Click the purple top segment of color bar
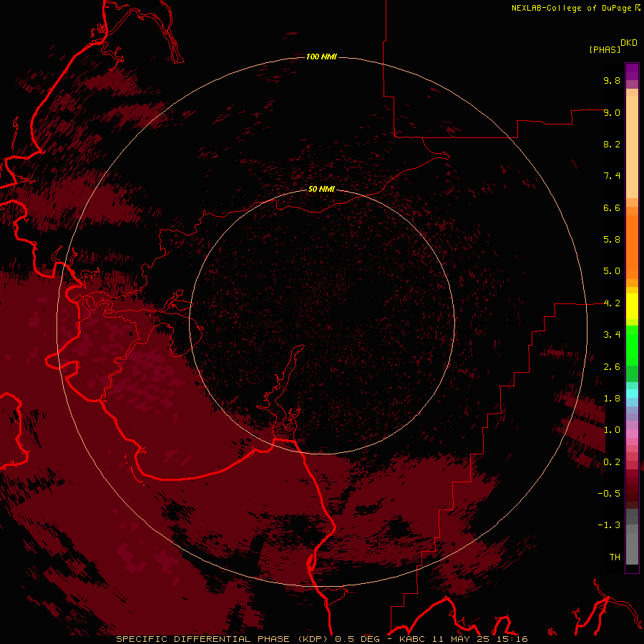This screenshot has height=644, width=644. point(632,72)
